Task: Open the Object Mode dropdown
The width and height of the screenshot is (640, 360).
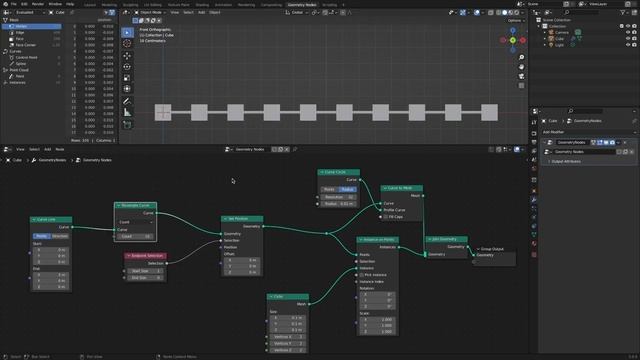Action: coord(151,13)
